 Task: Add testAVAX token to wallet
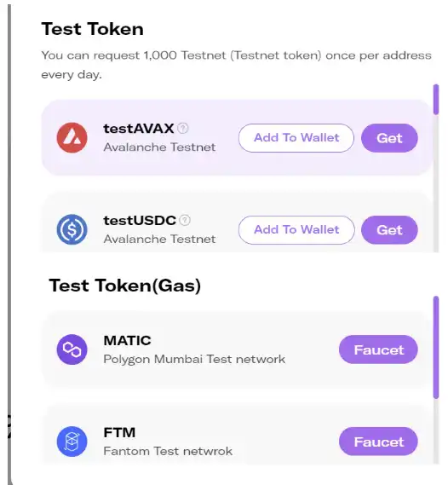[296, 138]
